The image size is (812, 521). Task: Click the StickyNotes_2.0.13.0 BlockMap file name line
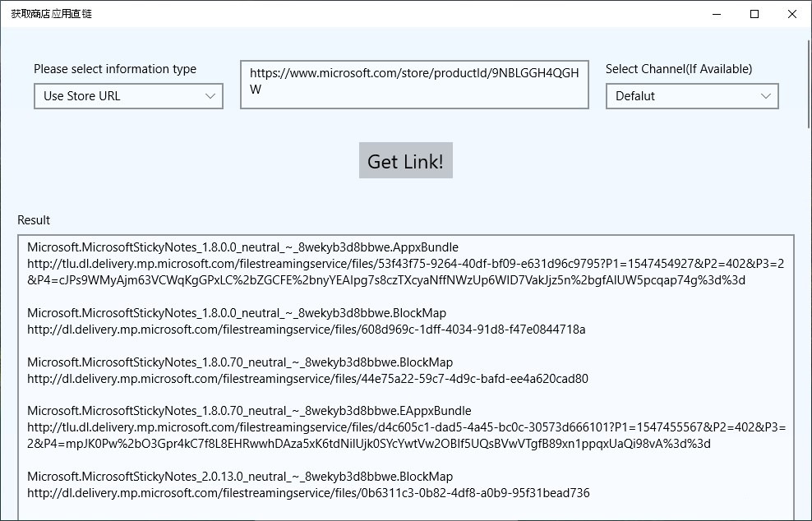click(240, 477)
